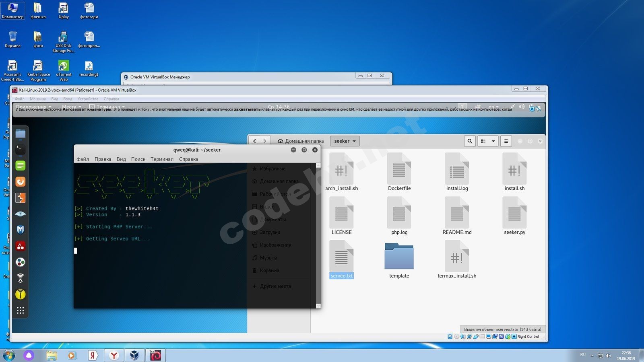Select the php.log file
Viewport: 644px width, 362px height.
(399, 216)
